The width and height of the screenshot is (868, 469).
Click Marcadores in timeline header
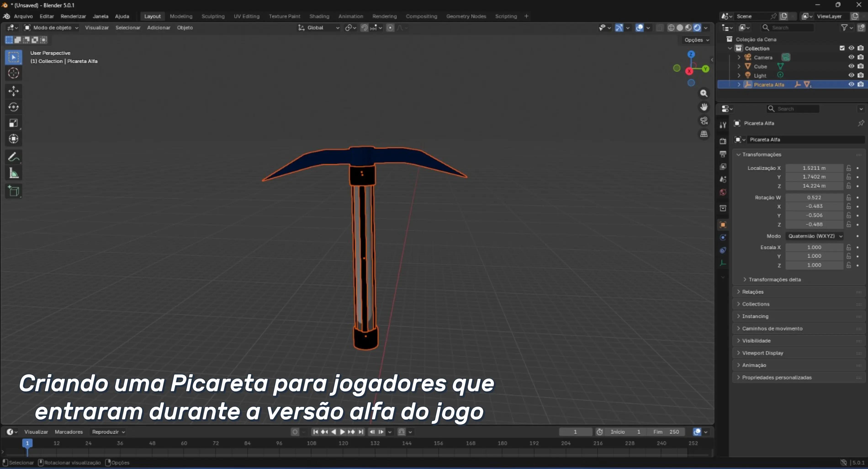[69, 432]
